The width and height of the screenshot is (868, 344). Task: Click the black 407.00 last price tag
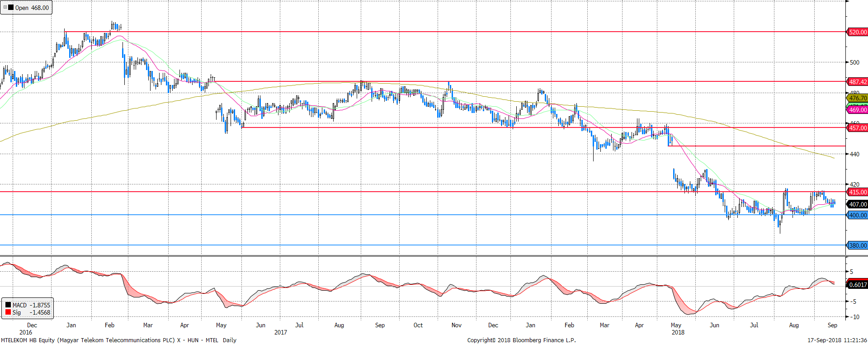(x=858, y=204)
